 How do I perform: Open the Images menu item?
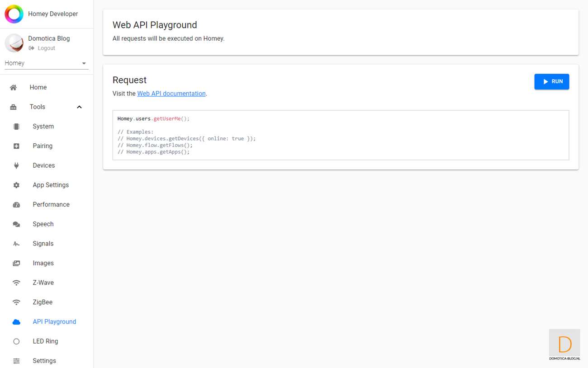click(43, 263)
